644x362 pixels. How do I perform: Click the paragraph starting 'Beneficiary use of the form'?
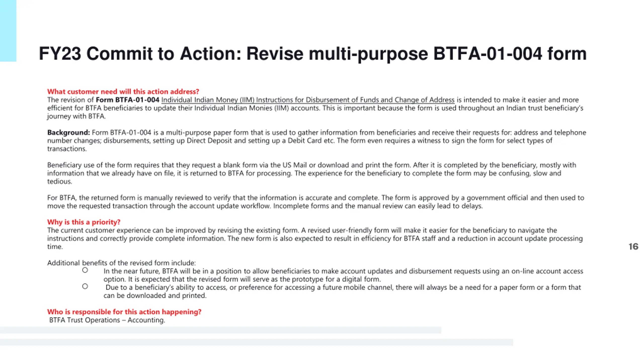pos(311,173)
